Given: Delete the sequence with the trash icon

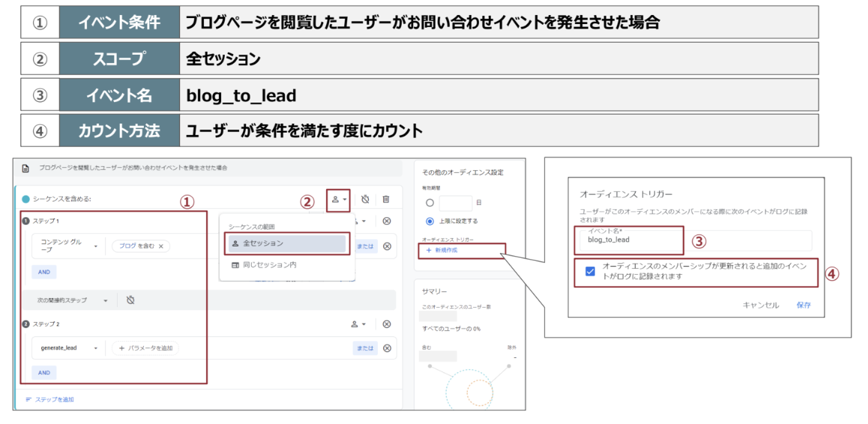Looking at the screenshot, I should (386, 199).
